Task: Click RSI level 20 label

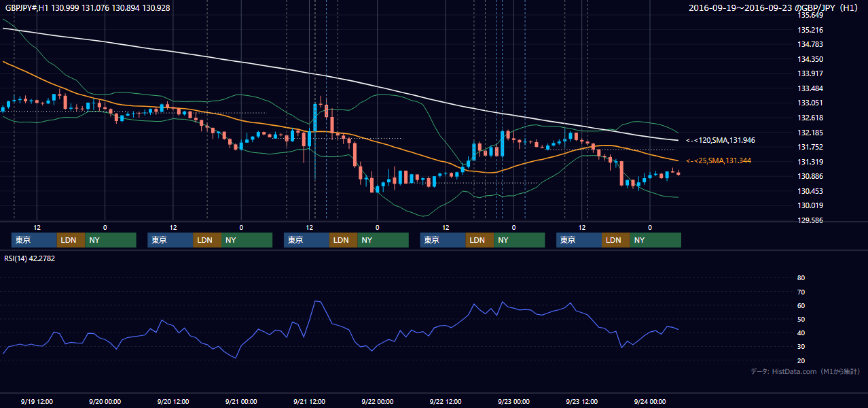Action: tap(801, 361)
